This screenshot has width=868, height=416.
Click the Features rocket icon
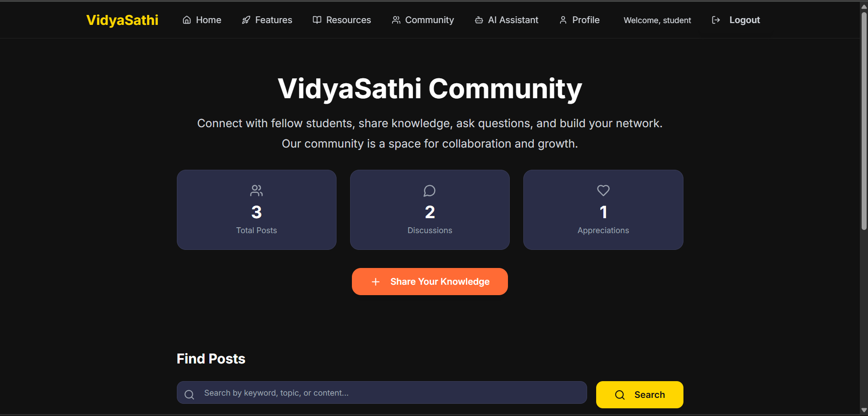pyautogui.click(x=246, y=20)
